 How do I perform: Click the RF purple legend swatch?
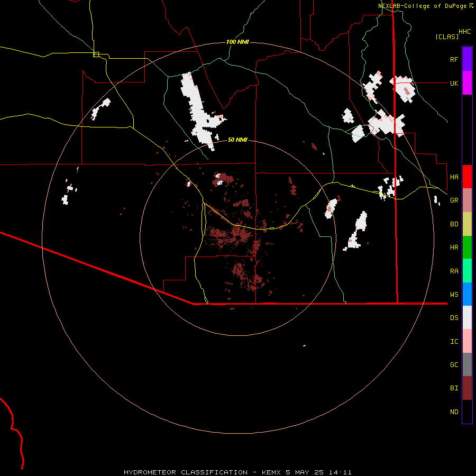(x=467, y=59)
